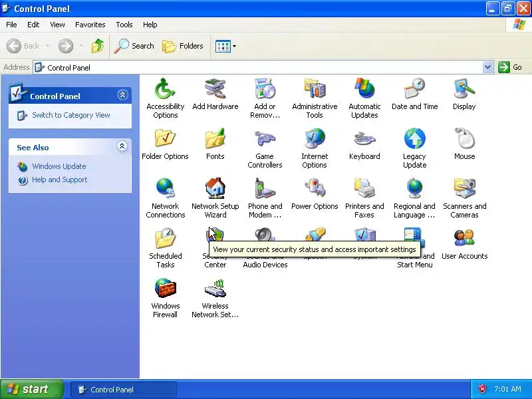Launch Network Setup Wizard icon

click(x=215, y=189)
